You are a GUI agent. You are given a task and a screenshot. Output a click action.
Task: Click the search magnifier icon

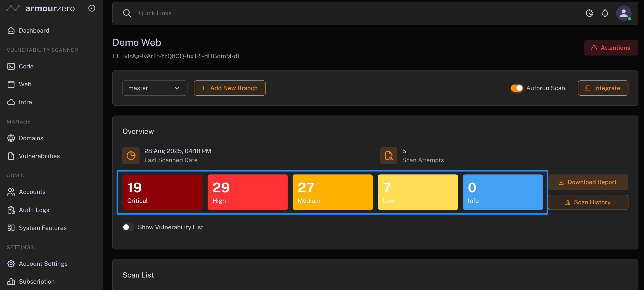(x=127, y=13)
